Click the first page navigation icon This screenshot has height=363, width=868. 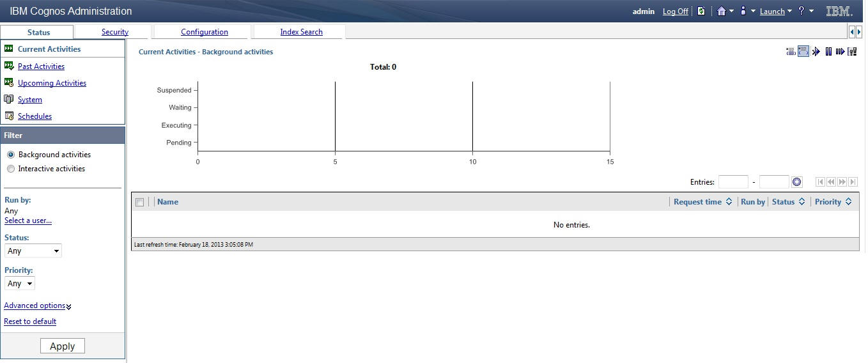coord(820,182)
